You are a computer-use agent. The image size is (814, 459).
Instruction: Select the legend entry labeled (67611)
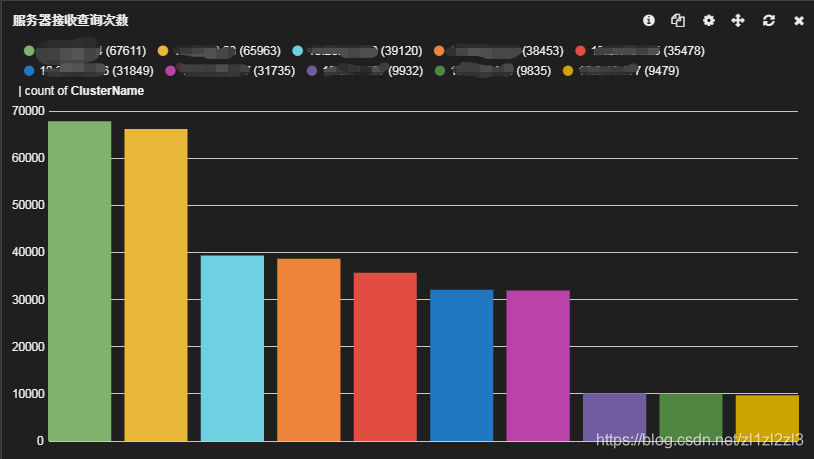[x=85, y=51]
